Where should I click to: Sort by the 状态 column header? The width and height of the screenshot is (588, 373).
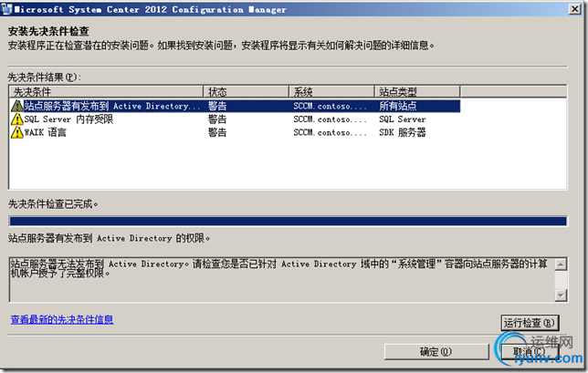[246, 92]
